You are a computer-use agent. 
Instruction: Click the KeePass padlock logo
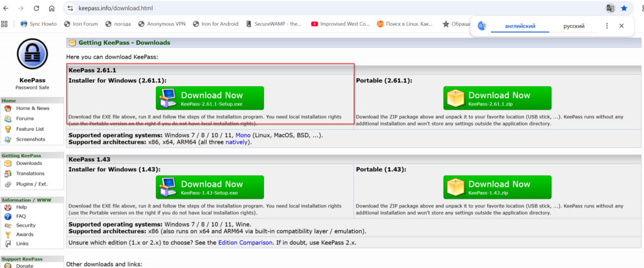33,54
